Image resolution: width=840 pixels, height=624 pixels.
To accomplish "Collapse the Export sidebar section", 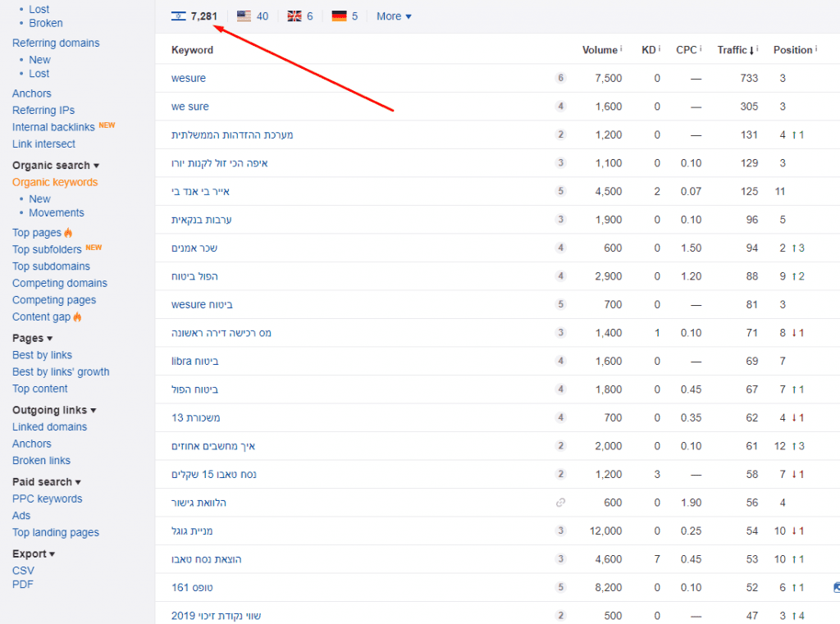I will point(33,553).
